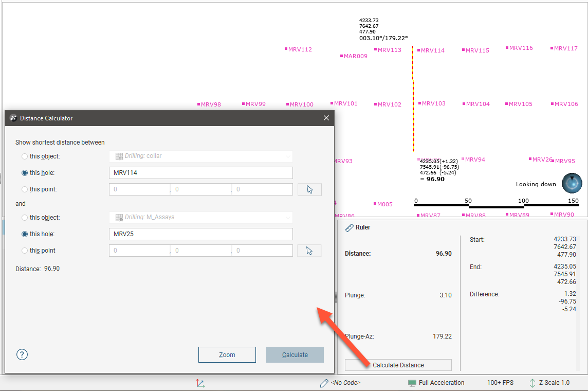Click the MRV114 hole name field
588x391 pixels.
coord(201,173)
